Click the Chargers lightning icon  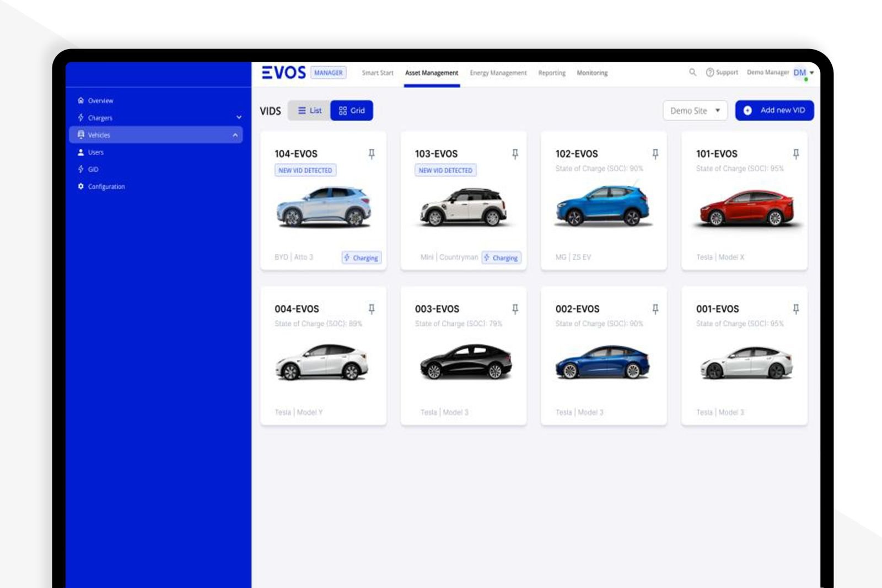coord(80,118)
